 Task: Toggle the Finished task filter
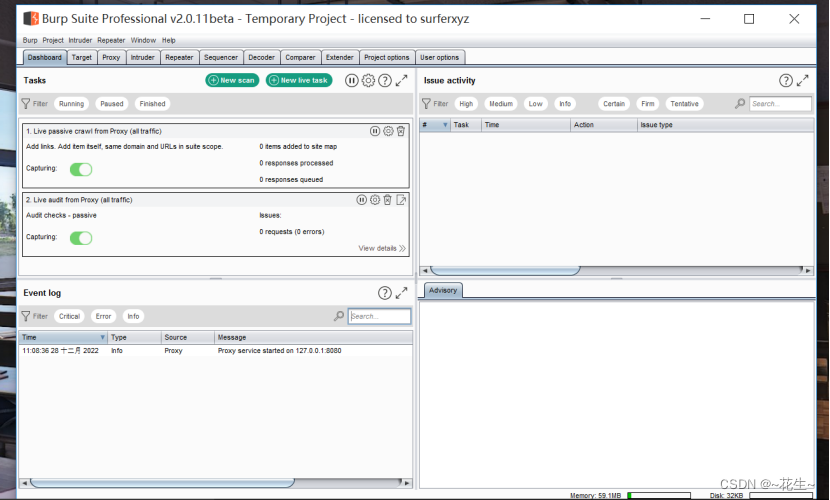[152, 104]
